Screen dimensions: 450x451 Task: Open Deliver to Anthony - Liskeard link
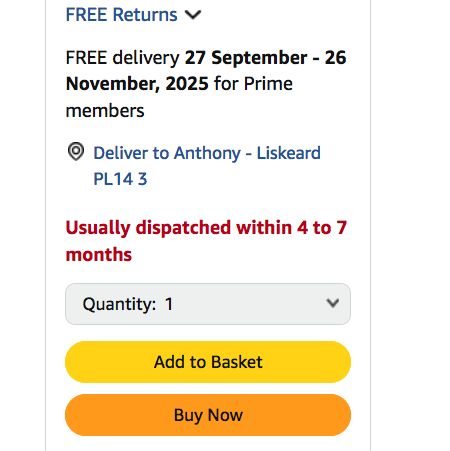tap(207, 166)
